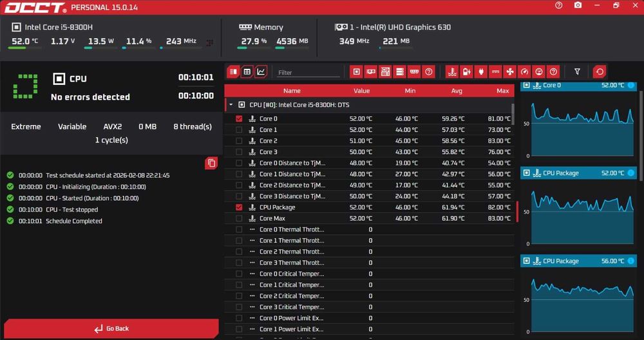
Task: Switch to graph view mode
Action: [261, 72]
